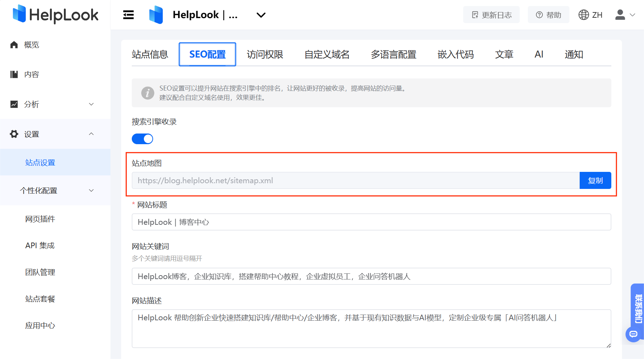Screen dimensions: 644x359
Task: Click the 复制 copy button
Action: click(x=595, y=180)
